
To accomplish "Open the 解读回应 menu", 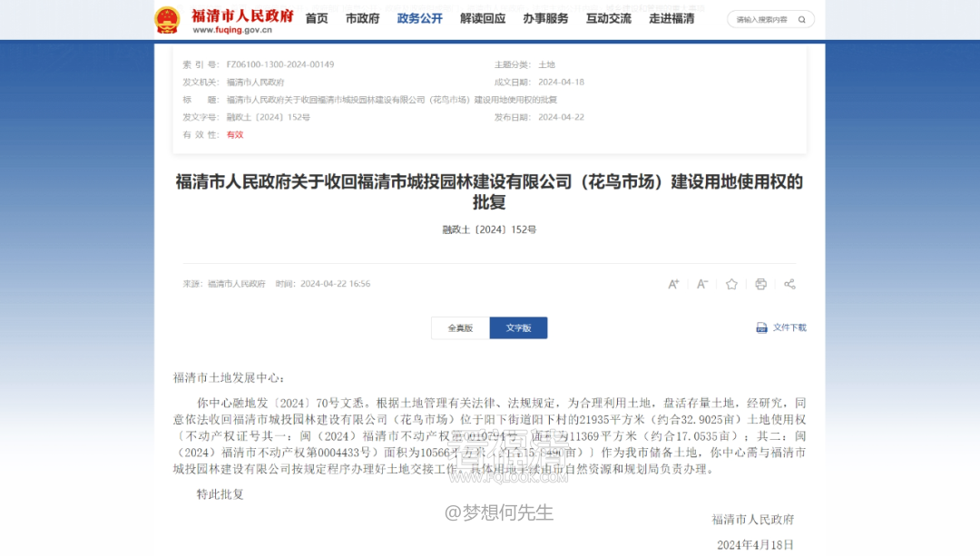I will click(x=483, y=19).
